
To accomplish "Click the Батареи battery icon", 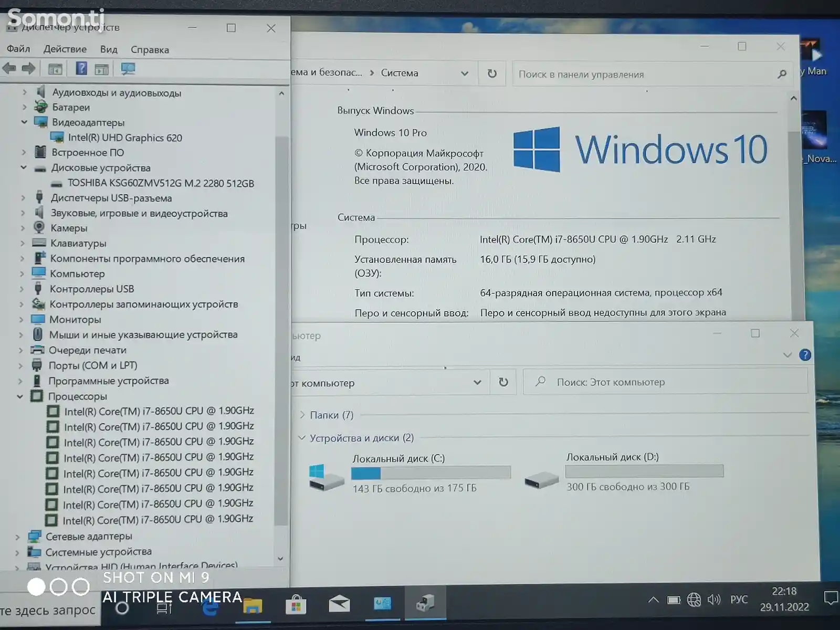I will point(40,107).
